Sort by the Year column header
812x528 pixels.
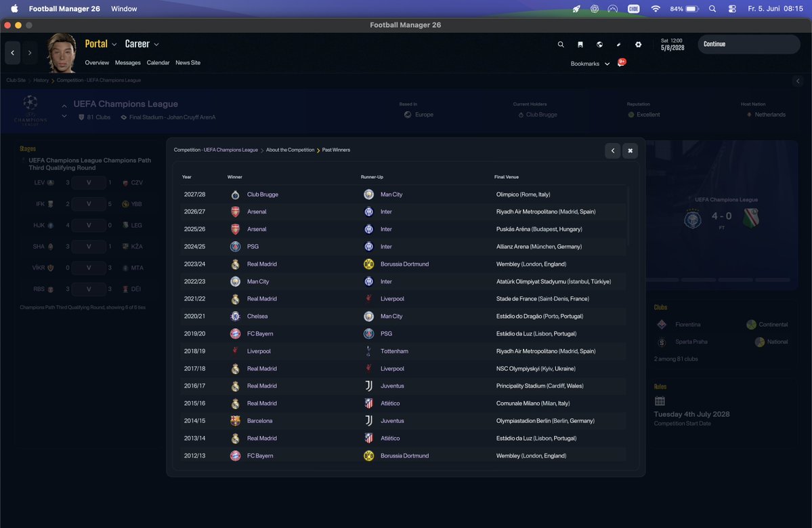(186, 177)
